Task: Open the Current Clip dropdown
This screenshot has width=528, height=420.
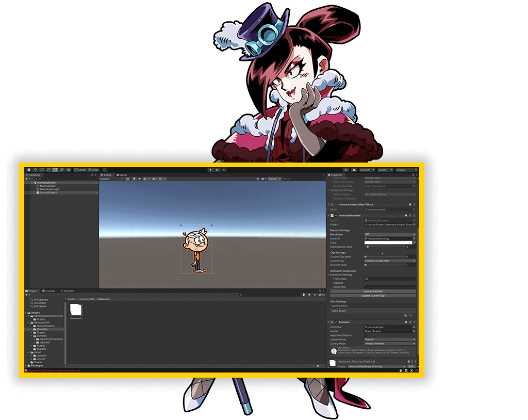Action: pyautogui.click(x=390, y=261)
